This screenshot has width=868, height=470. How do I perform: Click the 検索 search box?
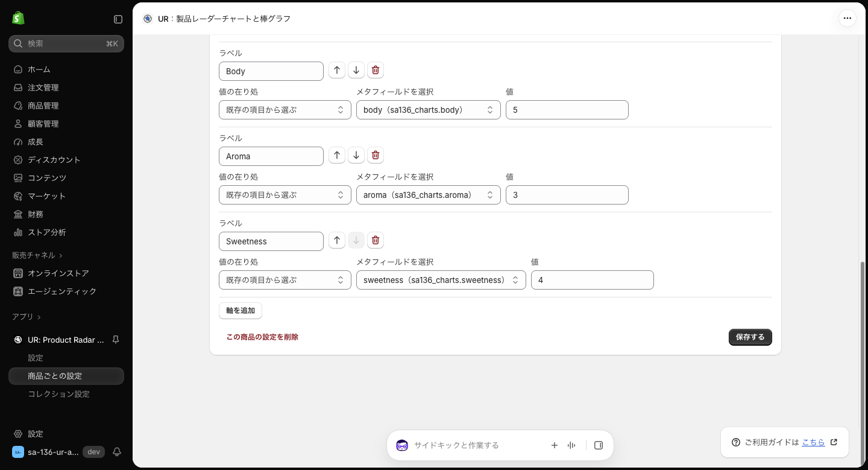click(66, 43)
